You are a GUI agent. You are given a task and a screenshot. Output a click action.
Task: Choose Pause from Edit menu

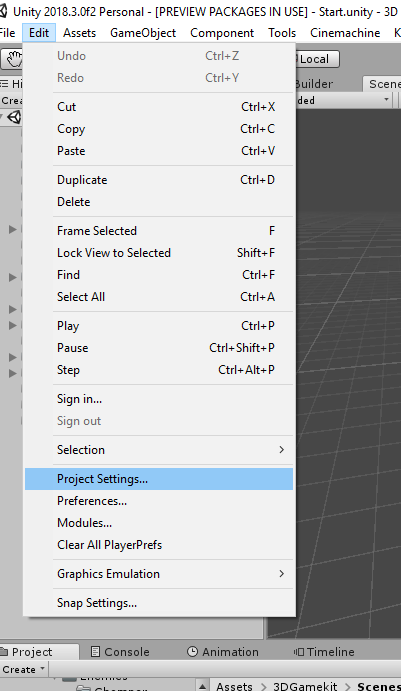159,348
